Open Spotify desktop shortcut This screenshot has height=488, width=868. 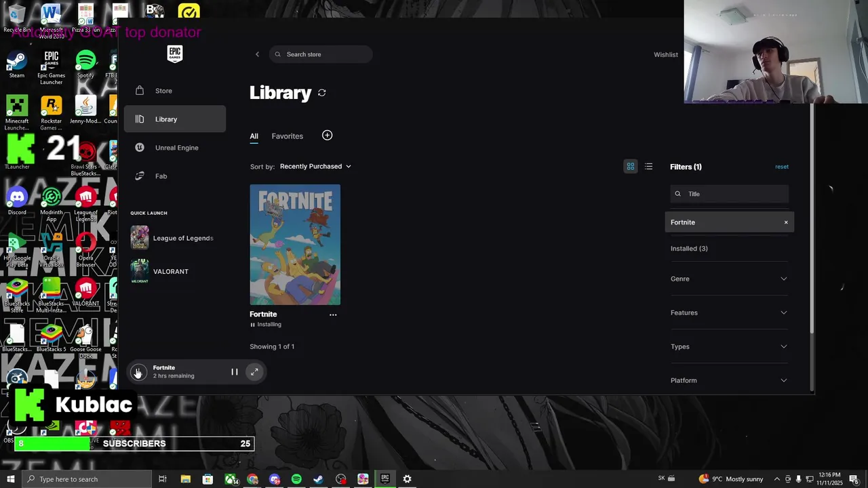(x=86, y=64)
